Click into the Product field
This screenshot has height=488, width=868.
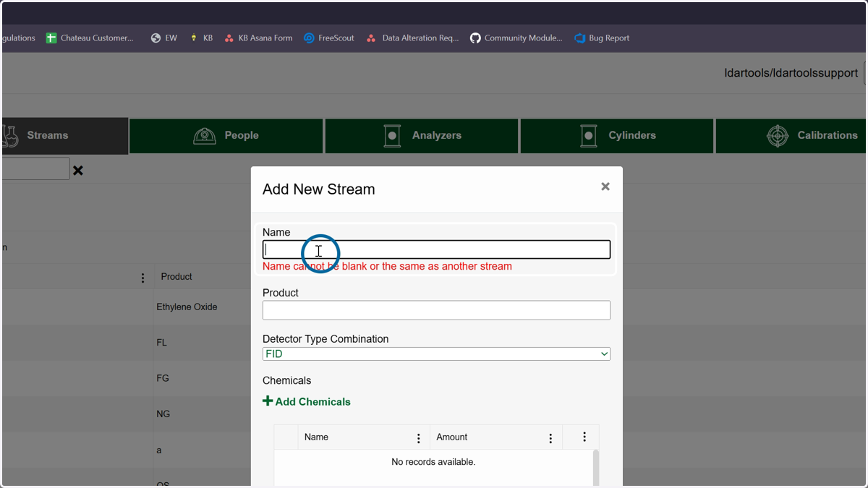[436, 310]
